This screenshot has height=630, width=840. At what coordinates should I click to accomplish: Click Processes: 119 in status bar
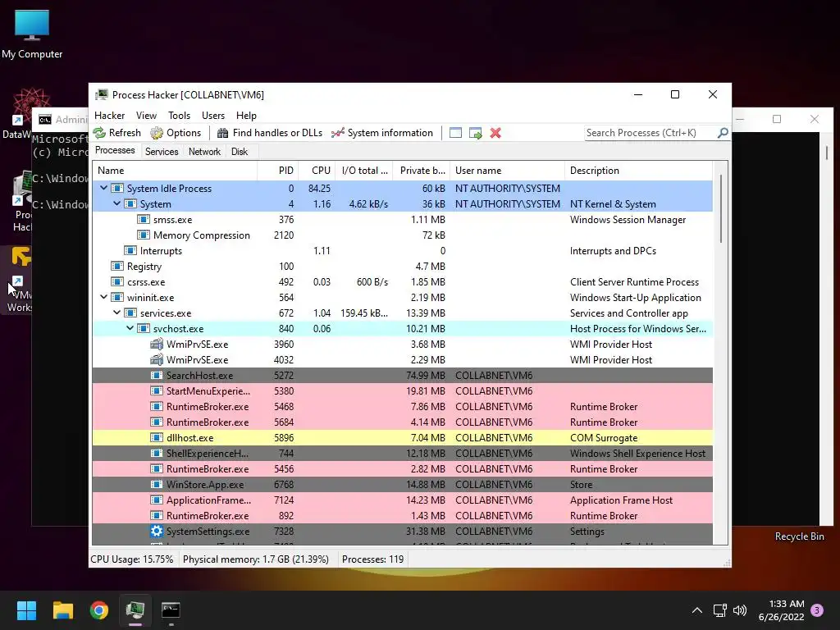tap(373, 559)
